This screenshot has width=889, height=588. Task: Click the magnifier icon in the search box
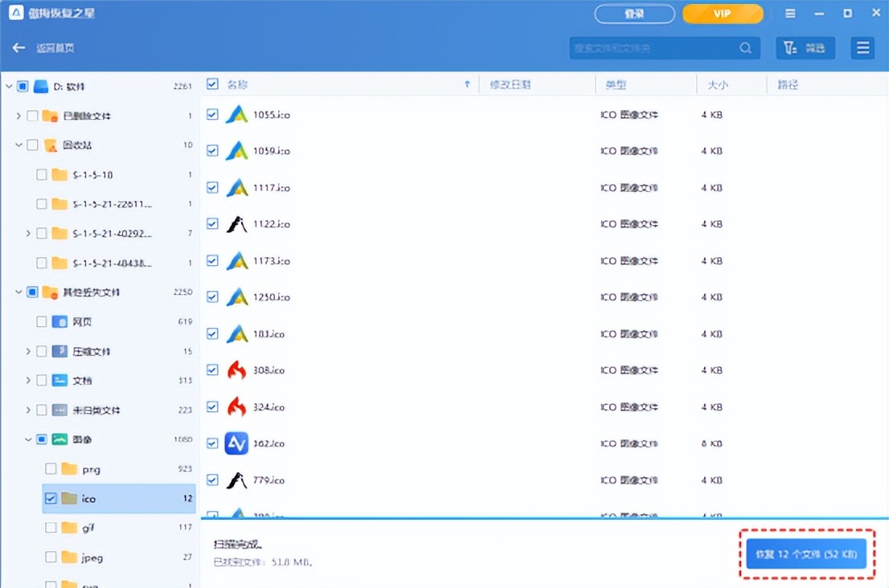tap(746, 48)
